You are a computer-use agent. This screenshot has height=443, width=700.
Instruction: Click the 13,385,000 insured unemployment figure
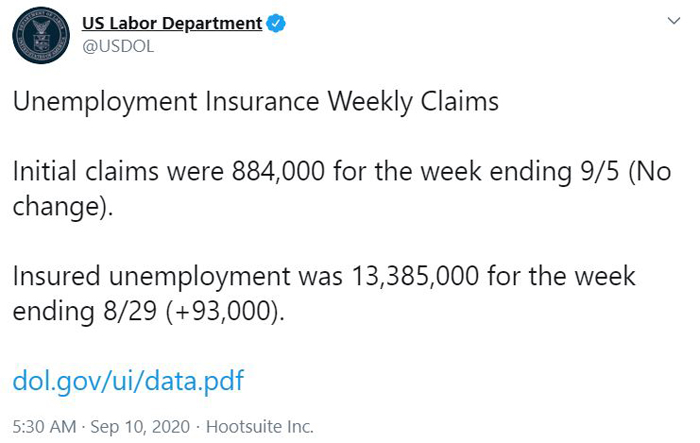pyautogui.click(x=415, y=276)
